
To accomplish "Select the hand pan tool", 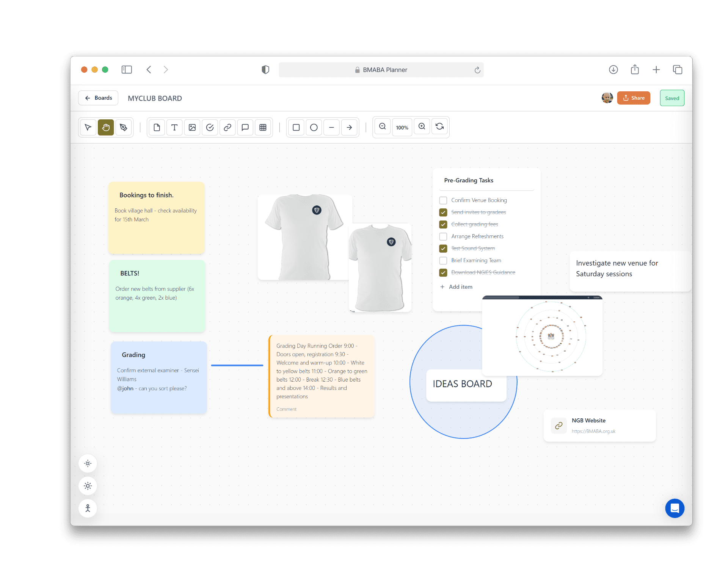I will click(106, 127).
